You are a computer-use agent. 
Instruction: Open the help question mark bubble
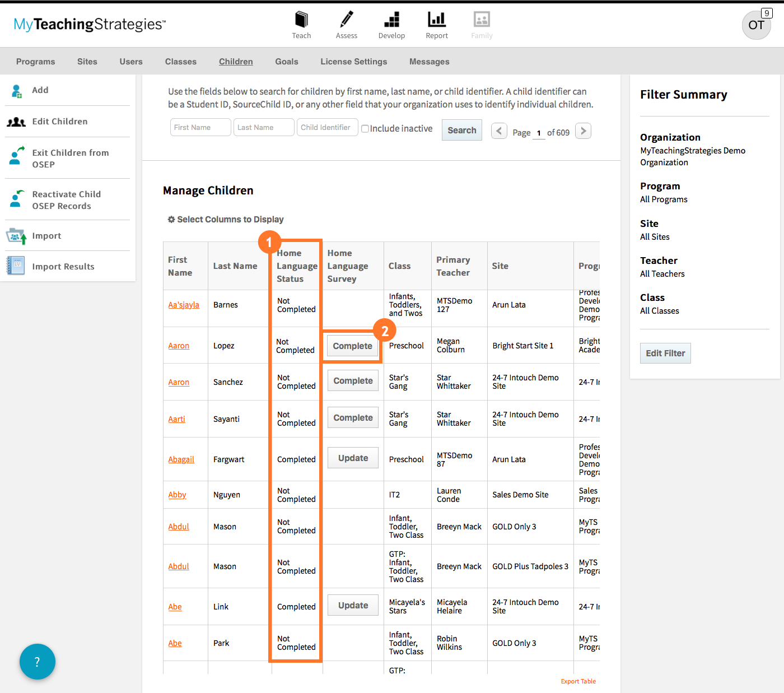[x=38, y=662]
